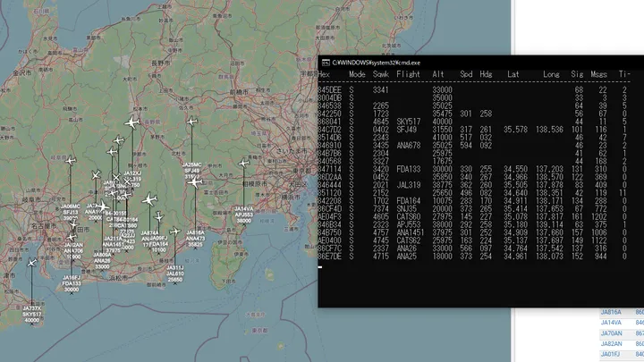
Task: Click the SNJ35 flight entry in the console
Action: tap(406, 208)
